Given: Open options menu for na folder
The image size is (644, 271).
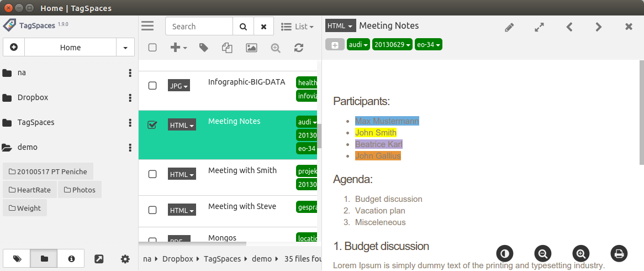Looking at the screenshot, I should pyautogui.click(x=130, y=73).
